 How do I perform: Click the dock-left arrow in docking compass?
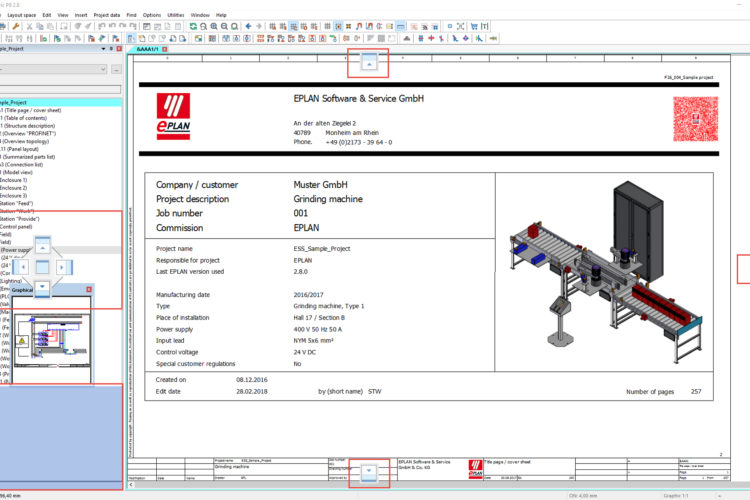point(22,267)
